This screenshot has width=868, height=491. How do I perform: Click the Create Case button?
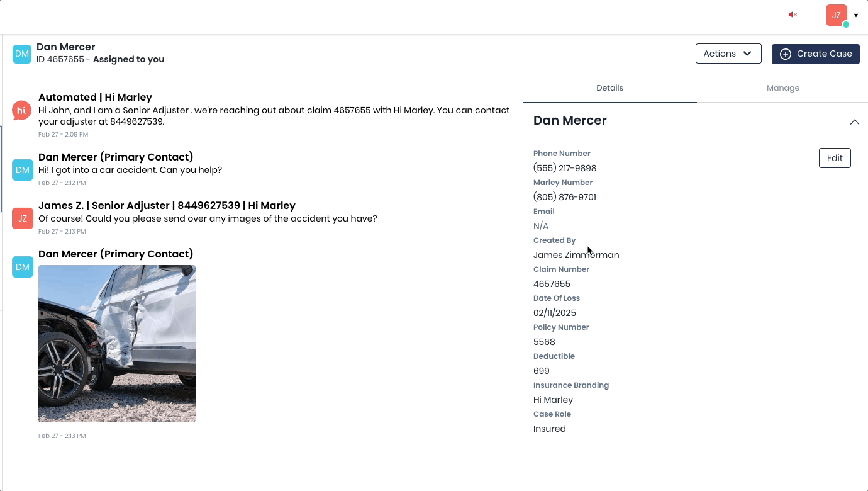(x=816, y=54)
